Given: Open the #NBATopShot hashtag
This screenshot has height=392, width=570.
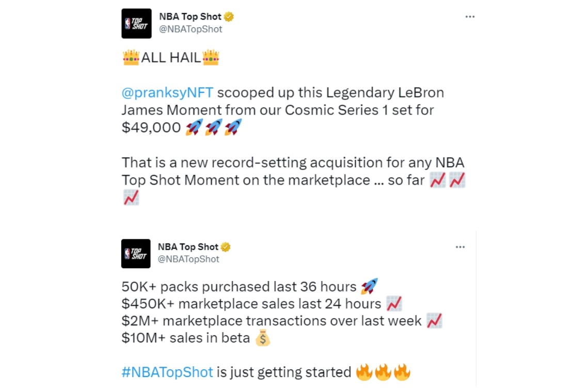Looking at the screenshot, I should coord(167,372).
